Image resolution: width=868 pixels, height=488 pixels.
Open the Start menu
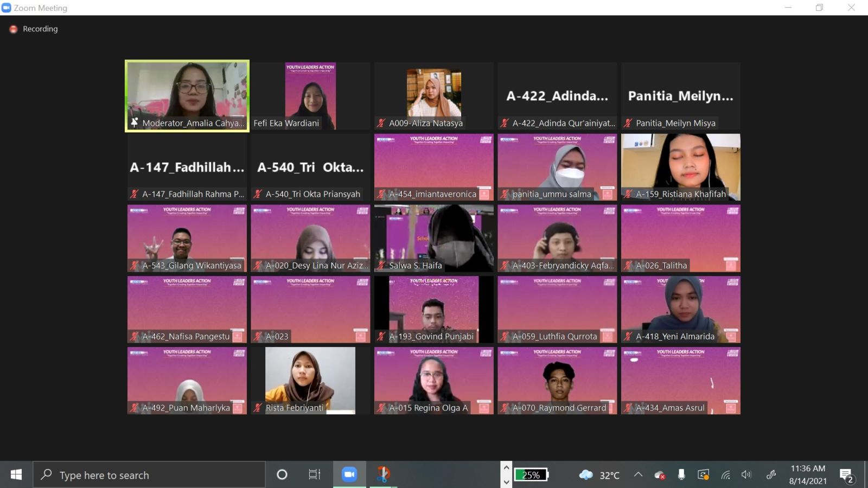[x=16, y=474]
